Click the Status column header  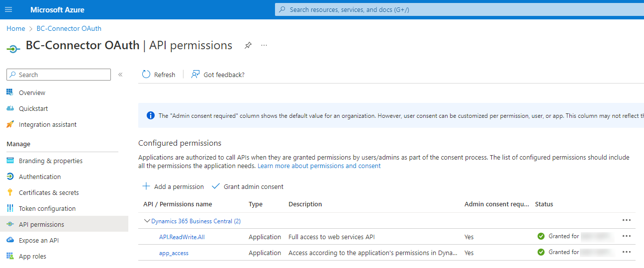pos(544,204)
